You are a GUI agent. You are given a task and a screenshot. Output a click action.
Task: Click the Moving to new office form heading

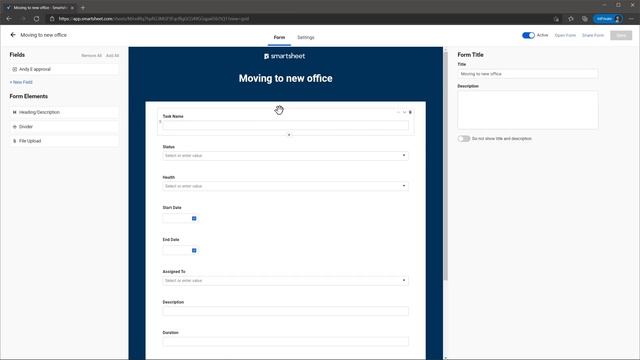point(285,78)
